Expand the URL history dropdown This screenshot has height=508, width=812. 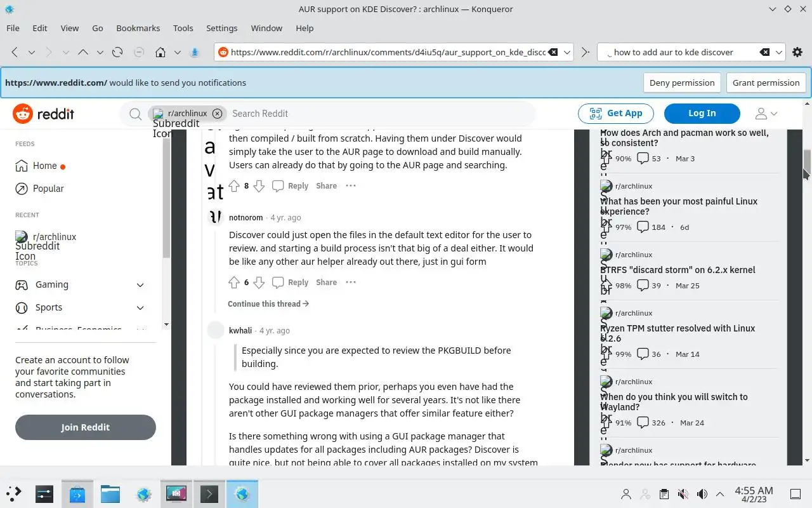coord(567,52)
